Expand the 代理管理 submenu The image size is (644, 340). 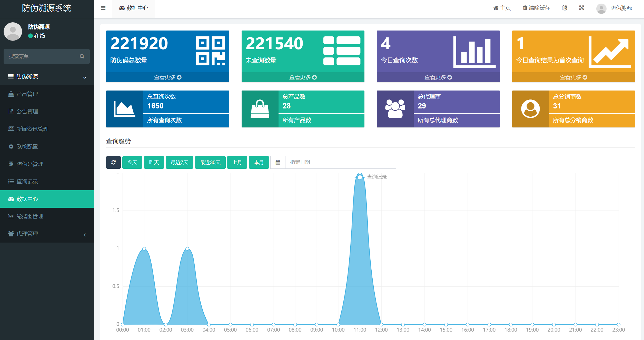[47, 234]
